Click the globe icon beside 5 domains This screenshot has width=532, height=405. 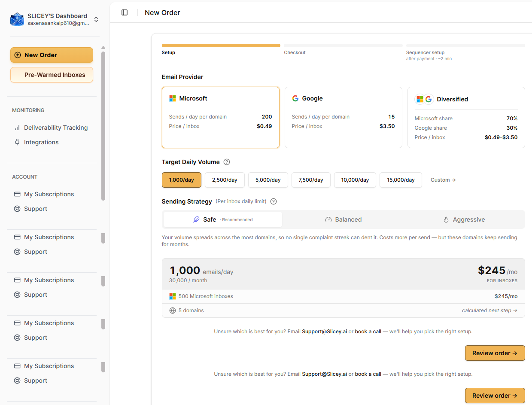click(173, 311)
